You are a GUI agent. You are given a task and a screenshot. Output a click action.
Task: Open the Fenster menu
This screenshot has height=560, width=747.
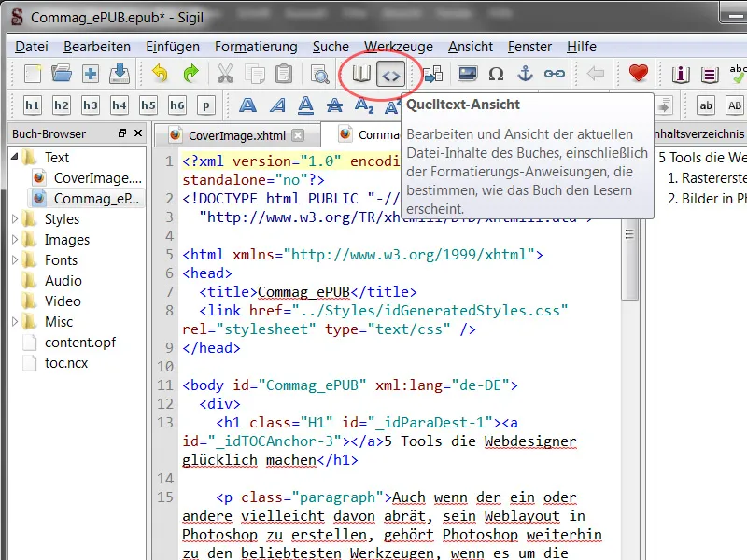point(529,47)
